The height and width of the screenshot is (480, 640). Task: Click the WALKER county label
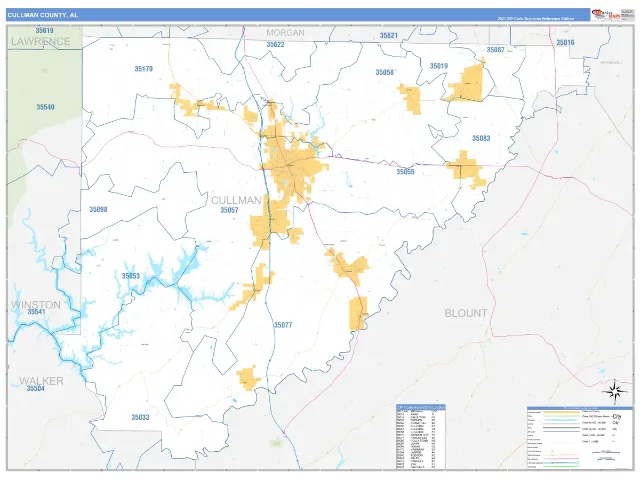pyautogui.click(x=41, y=381)
